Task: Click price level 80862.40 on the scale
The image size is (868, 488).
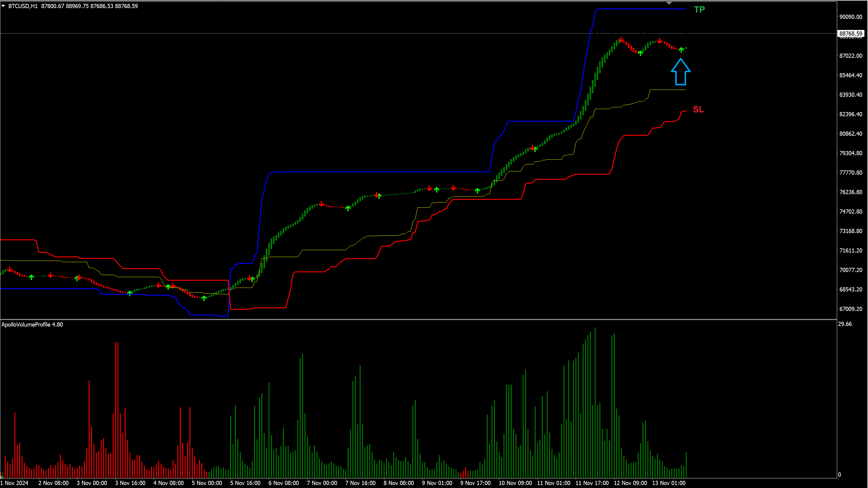Action: [851, 134]
